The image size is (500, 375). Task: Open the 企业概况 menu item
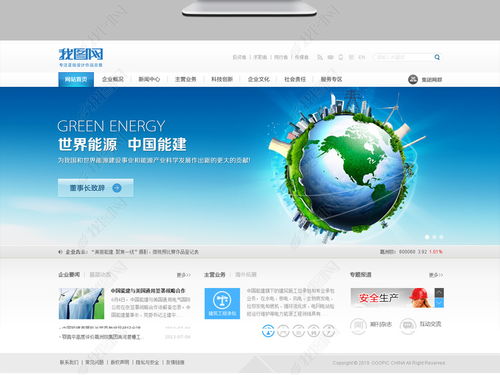coord(113,79)
